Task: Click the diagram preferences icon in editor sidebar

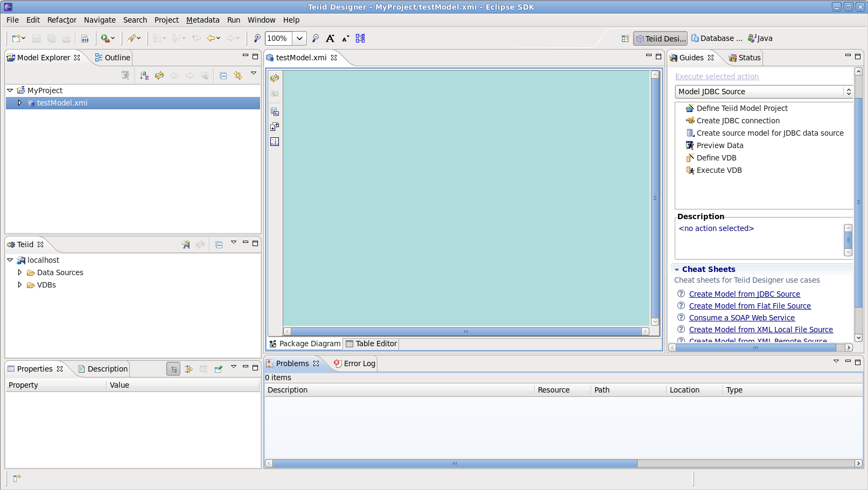Action: (275, 127)
